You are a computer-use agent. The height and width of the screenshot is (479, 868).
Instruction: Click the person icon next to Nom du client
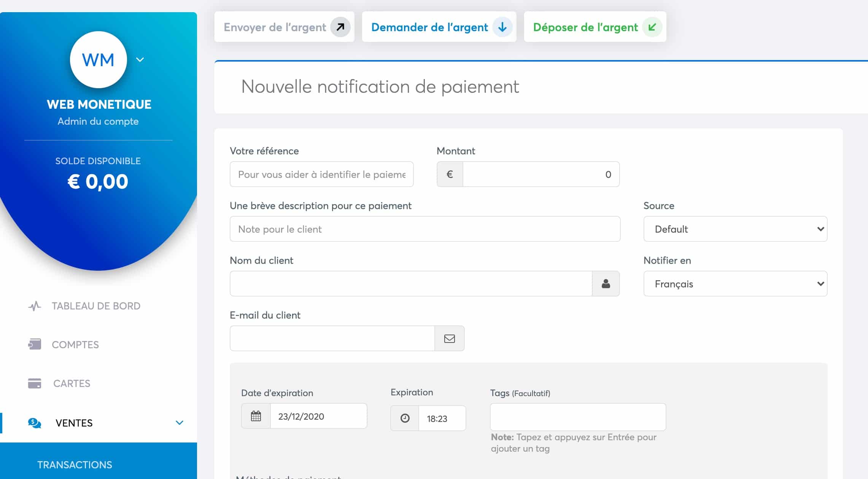point(606,284)
